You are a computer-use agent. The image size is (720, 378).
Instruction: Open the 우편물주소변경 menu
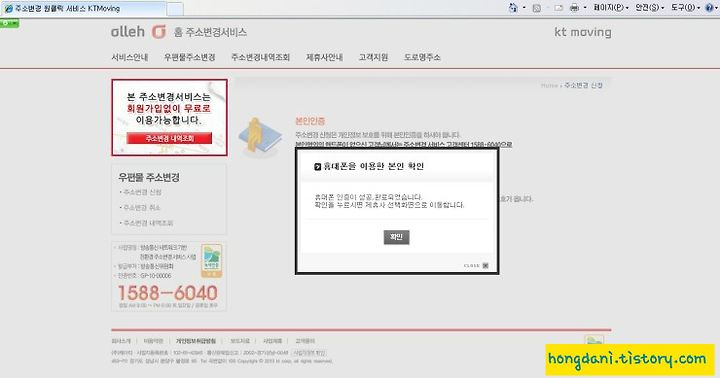click(190, 57)
